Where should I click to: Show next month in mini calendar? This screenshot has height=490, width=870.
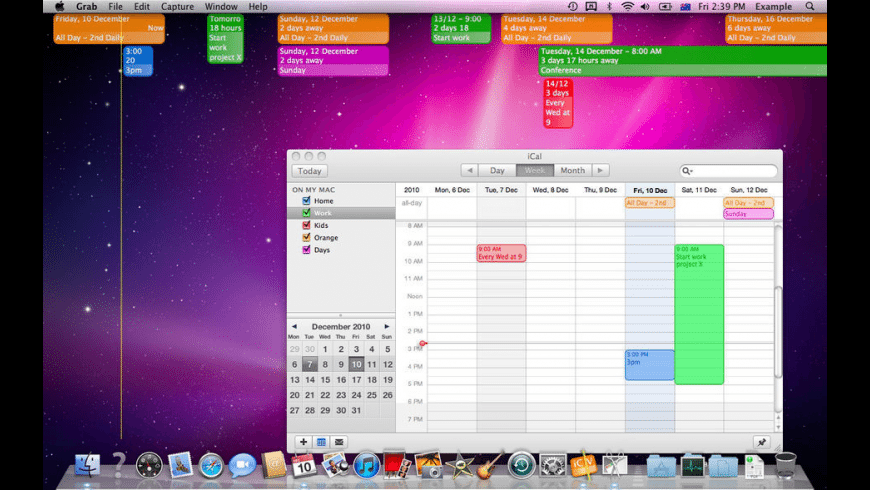click(x=387, y=326)
